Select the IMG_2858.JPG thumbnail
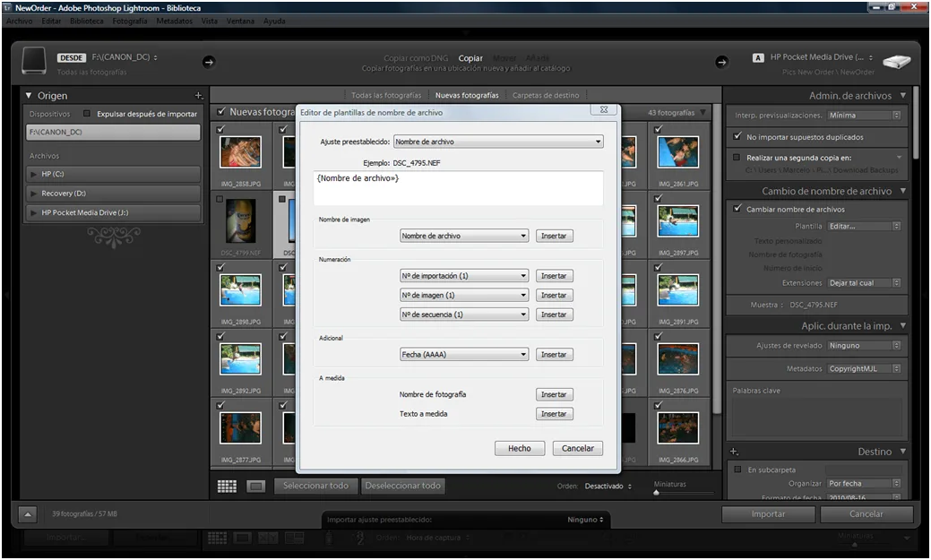Screen dimensions: 931x560 tap(241, 151)
